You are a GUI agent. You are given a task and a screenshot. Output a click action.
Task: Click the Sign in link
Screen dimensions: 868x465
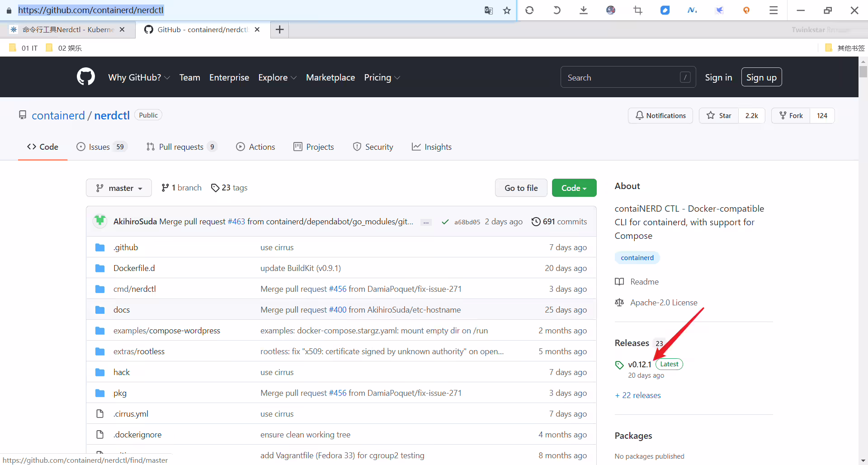tap(718, 77)
